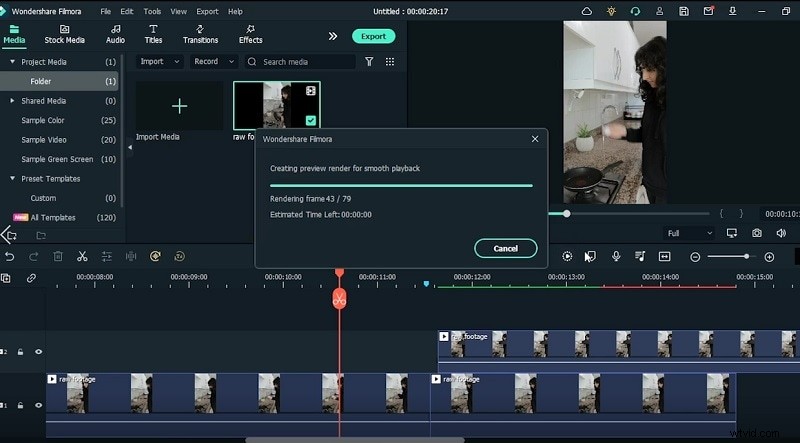Viewport: 800px width, 443px height.
Task: Open the Transitions tab
Action: pos(201,34)
